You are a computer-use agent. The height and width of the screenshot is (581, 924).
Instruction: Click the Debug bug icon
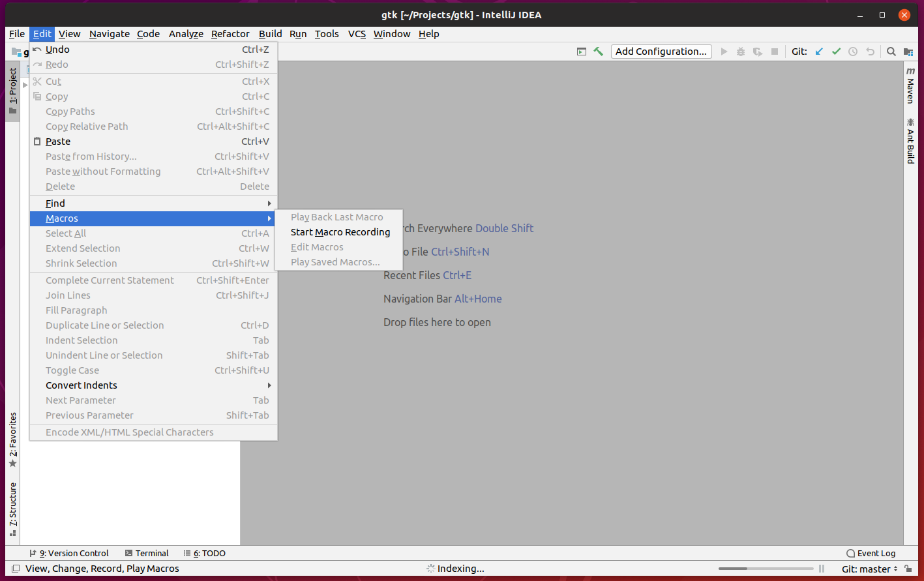(741, 52)
